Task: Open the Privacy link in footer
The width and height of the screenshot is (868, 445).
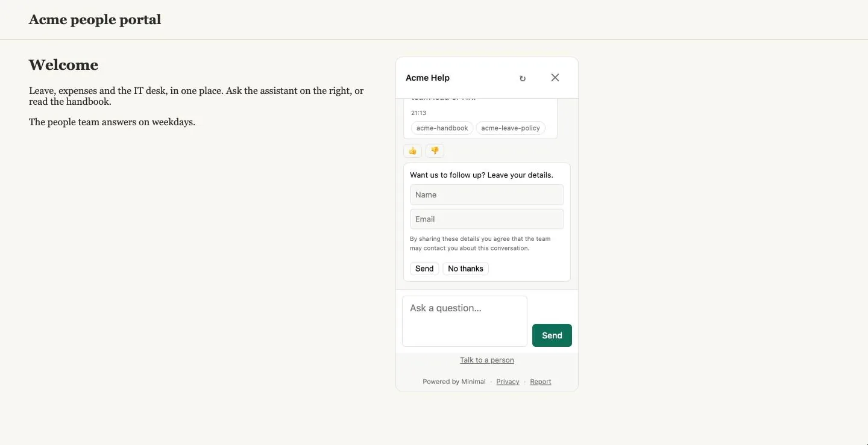Action: click(x=508, y=382)
